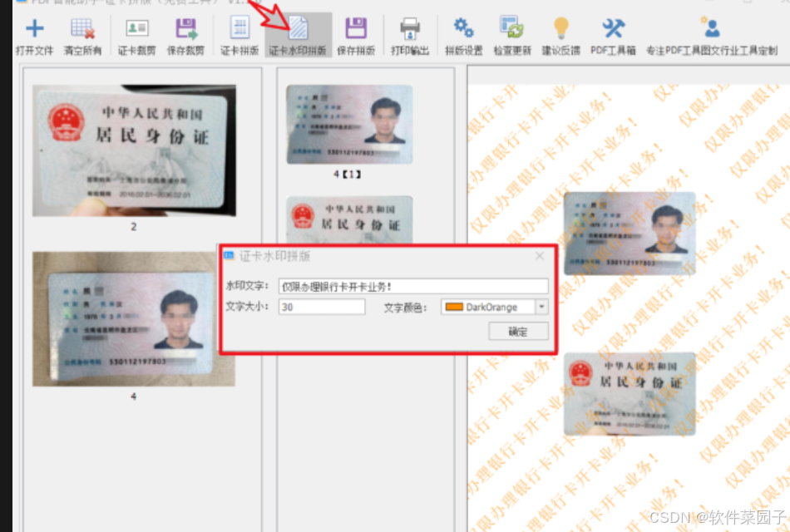Open 拼版设置 layout settings

pos(463,37)
